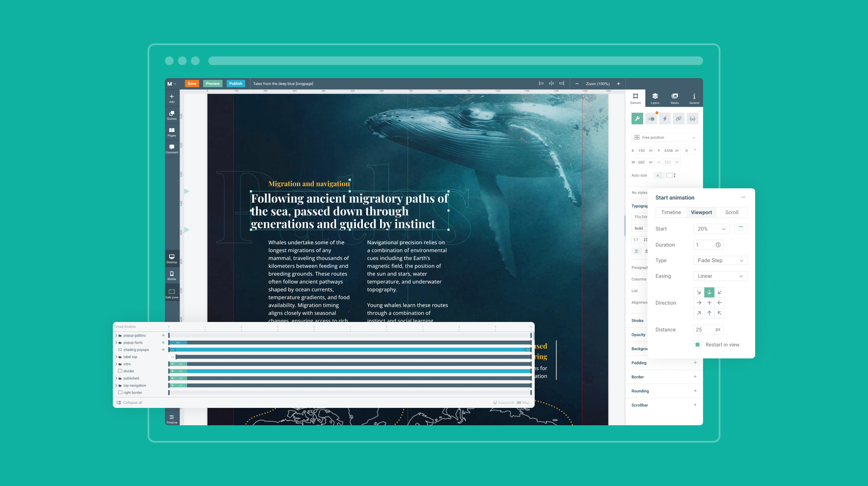Image resolution: width=868 pixels, height=486 pixels.
Task: Expand the intro folder in timeline
Action: pyautogui.click(x=116, y=364)
